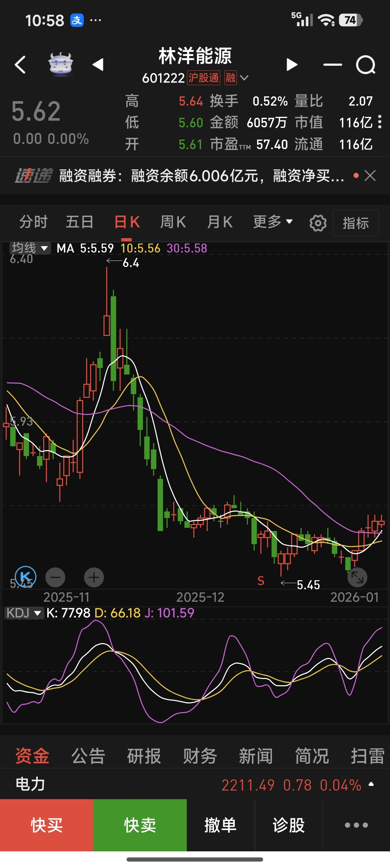Image resolution: width=390 pixels, height=868 pixels.
Task: Tap the 量比 value 2.07
Action: click(360, 101)
